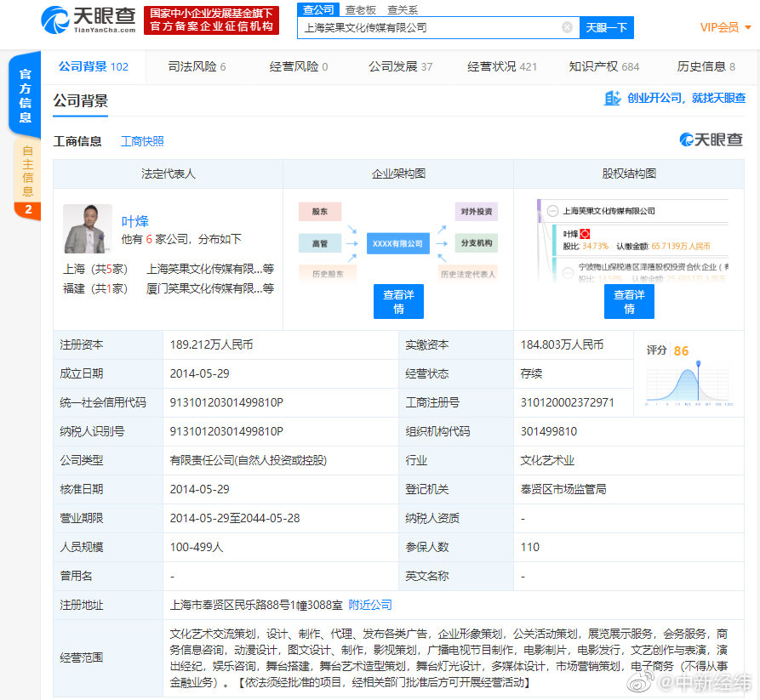760x700 pixels.
Task: Click the 国家中小企业发展基金旗下 red banner
Action: tap(211, 20)
